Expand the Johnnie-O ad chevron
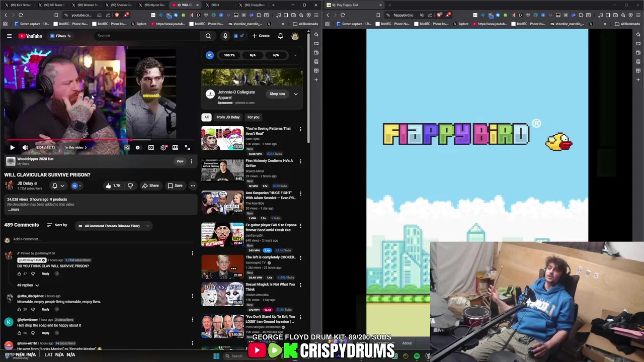The image size is (644, 362). (x=296, y=94)
